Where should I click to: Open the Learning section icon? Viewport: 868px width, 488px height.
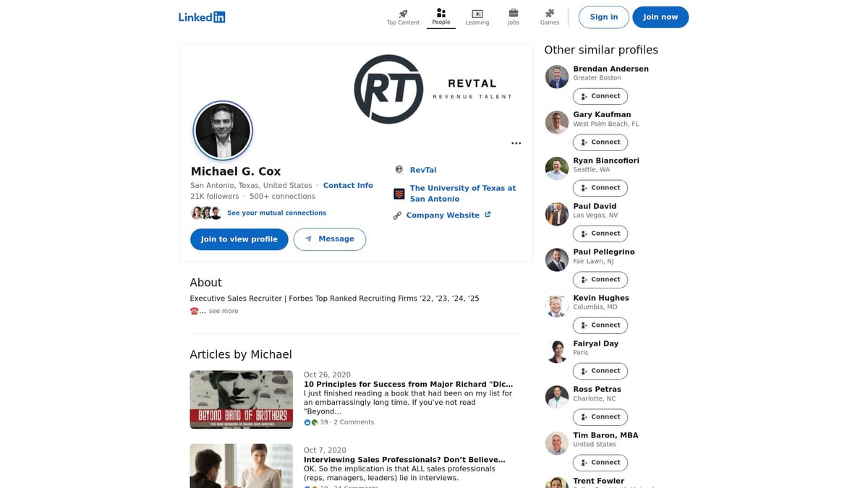point(477,12)
